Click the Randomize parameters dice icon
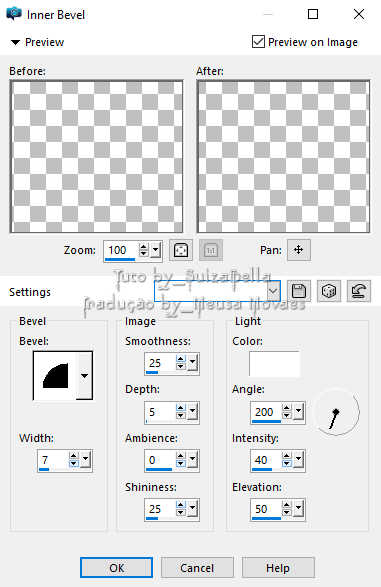The height and width of the screenshot is (587, 381). [x=329, y=291]
